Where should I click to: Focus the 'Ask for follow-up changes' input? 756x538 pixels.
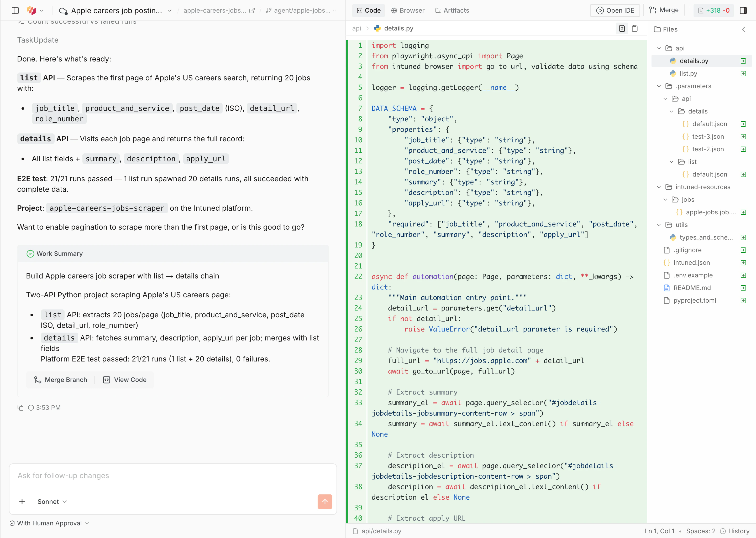[173, 476]
